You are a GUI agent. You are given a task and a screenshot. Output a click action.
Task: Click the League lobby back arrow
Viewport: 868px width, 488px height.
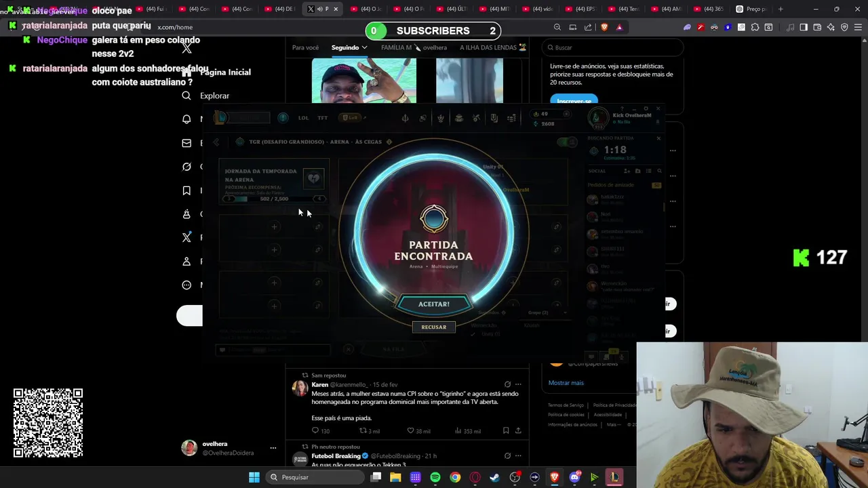(216, 142)
